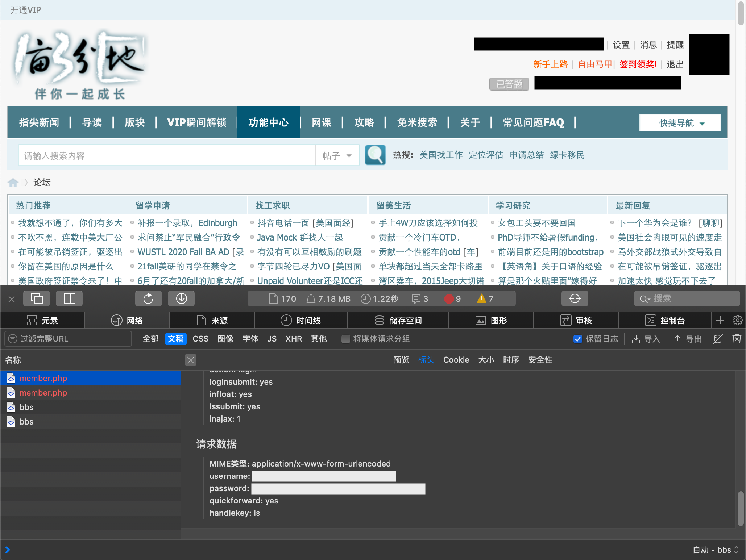Click the forum search magnifier button
The image size is (746, 560).
point(375,155)
